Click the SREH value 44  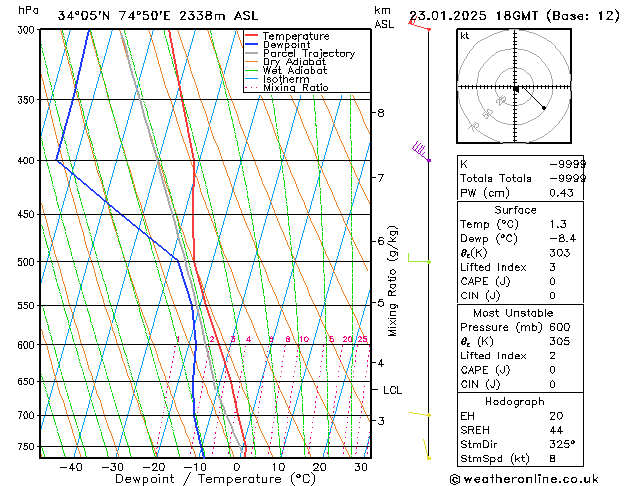click(x=556, y=430)
